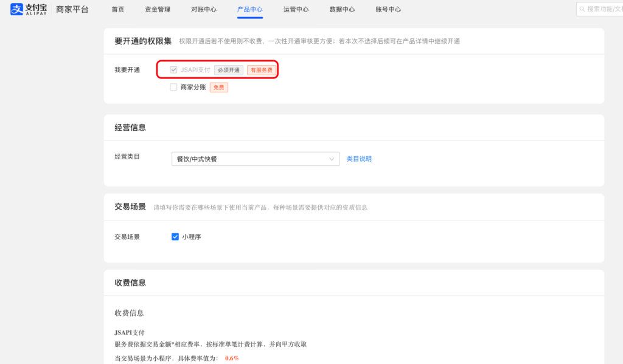
Task: Navigate to 对账中心
Action: (x=203, y=9)
